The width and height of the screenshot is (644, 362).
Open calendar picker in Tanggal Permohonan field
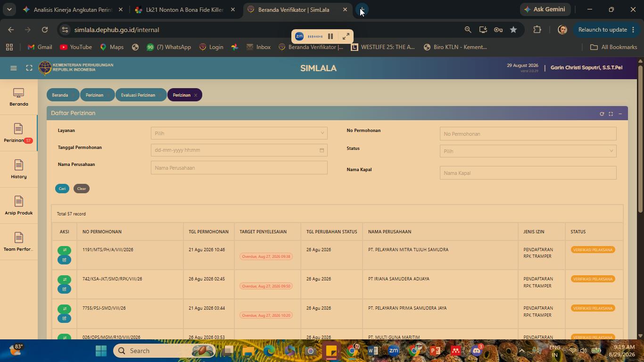(x=322, y=150)
